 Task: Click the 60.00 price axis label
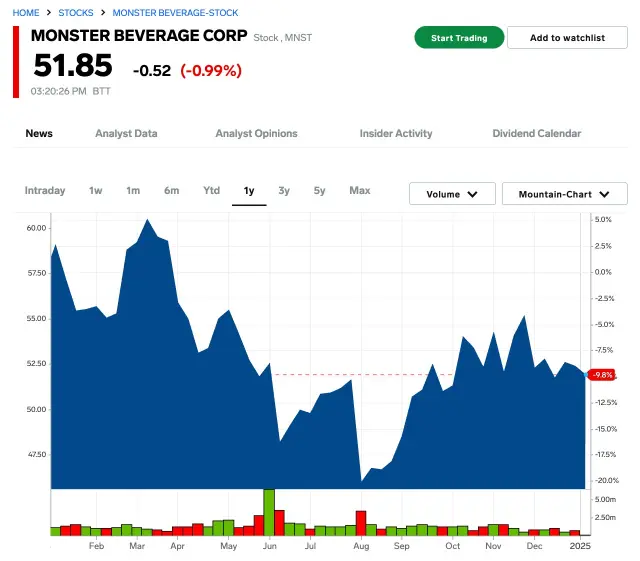pyautogui.click(x=36, y=228)
